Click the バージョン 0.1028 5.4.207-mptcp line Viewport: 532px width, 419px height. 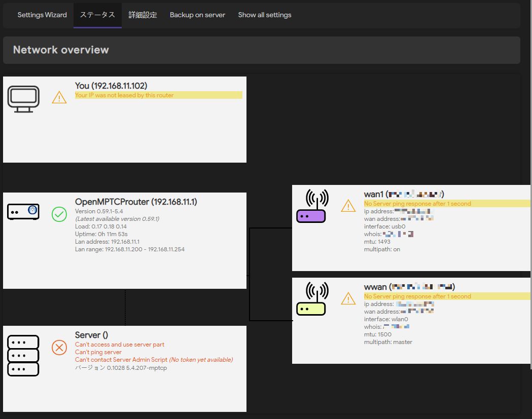click(x=121, y=368)
